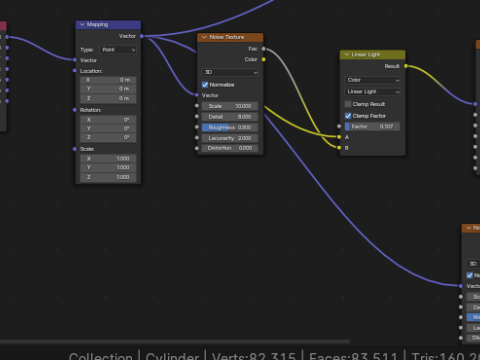Collapse the Mapping node with its header chevron
Image resolution: width=480 pixels, height=360 pixels.
[x=82, y=24]
